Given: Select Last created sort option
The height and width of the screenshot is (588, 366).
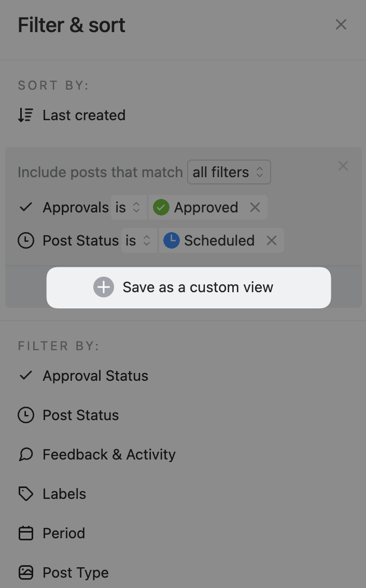Looking at the screenshot, I should point(84,115).
